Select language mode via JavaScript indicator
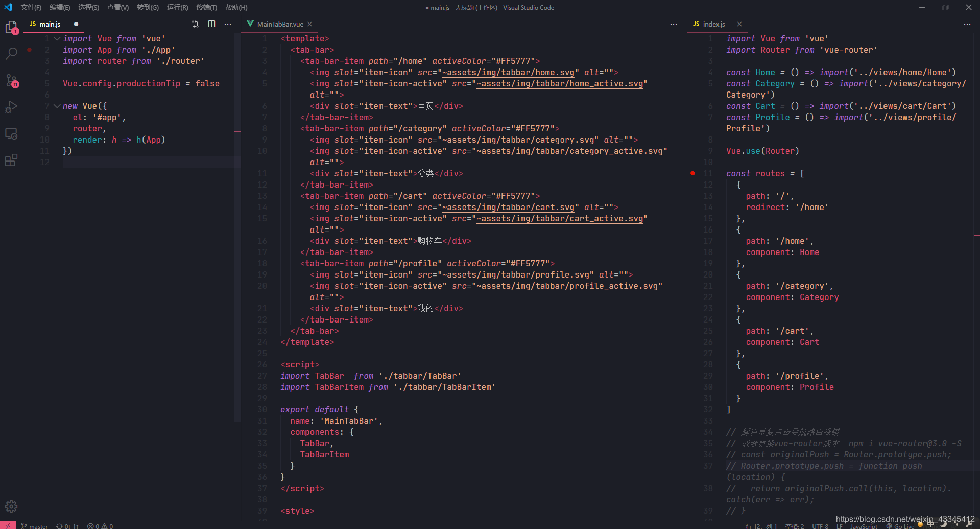 tap(864, 526)
